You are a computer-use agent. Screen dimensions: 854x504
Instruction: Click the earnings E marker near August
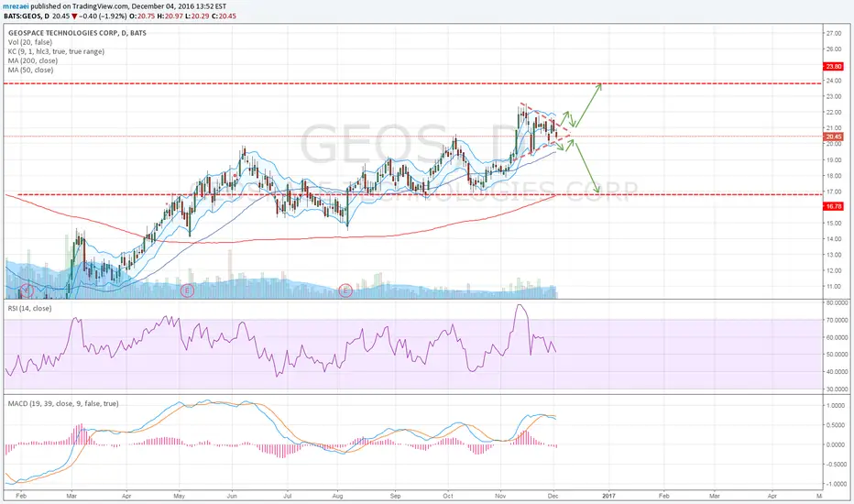345,290
